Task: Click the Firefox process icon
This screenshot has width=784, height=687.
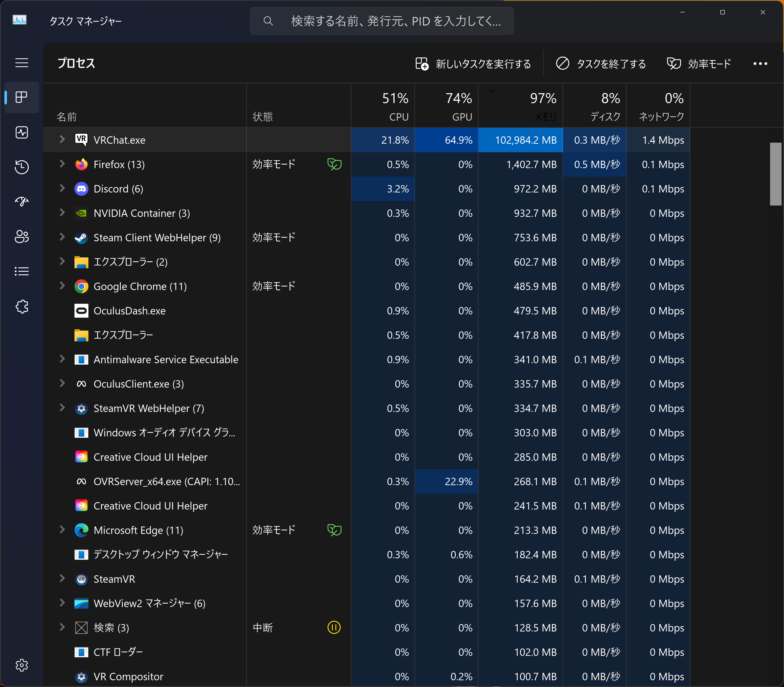Action: (x=81, y=164)
